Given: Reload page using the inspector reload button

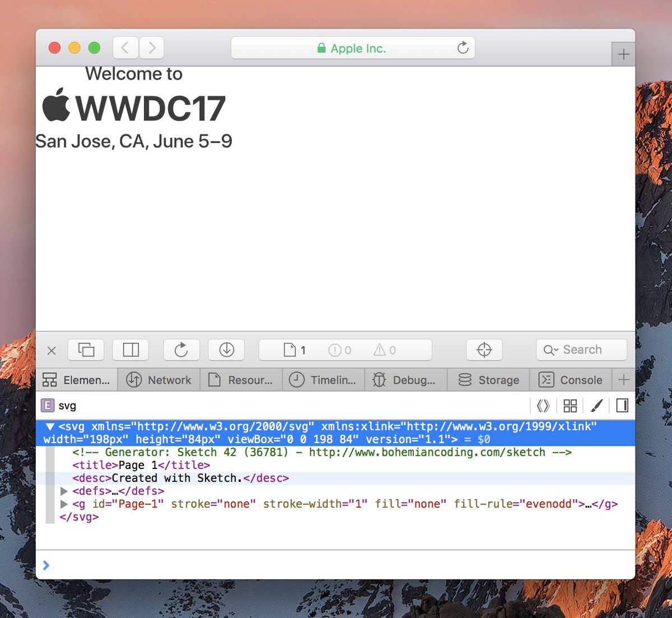Looking at the screenshot, I should coord(181,350).
